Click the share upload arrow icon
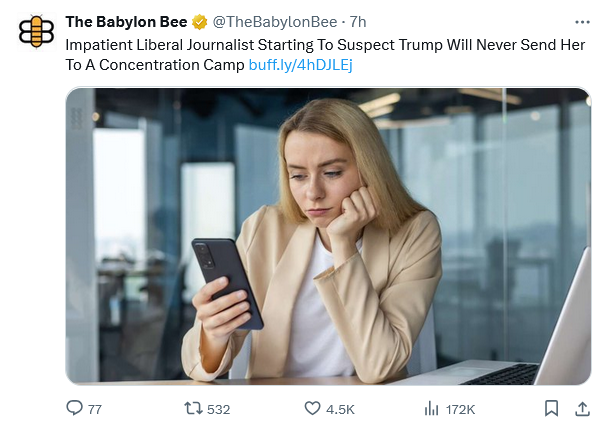The width and height of the screenshot is (609, 431). (582, 408)
